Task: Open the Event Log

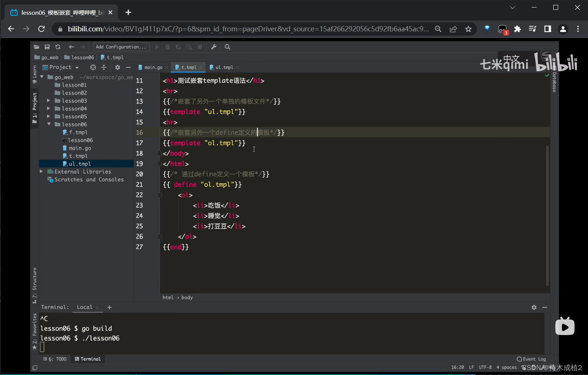Action: point(531,359)
